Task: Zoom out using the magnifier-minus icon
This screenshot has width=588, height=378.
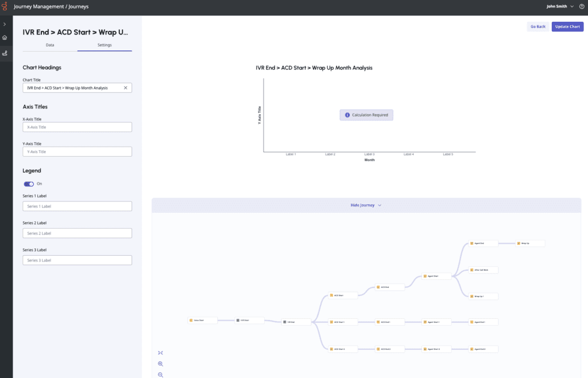Action: pos(161,375)
